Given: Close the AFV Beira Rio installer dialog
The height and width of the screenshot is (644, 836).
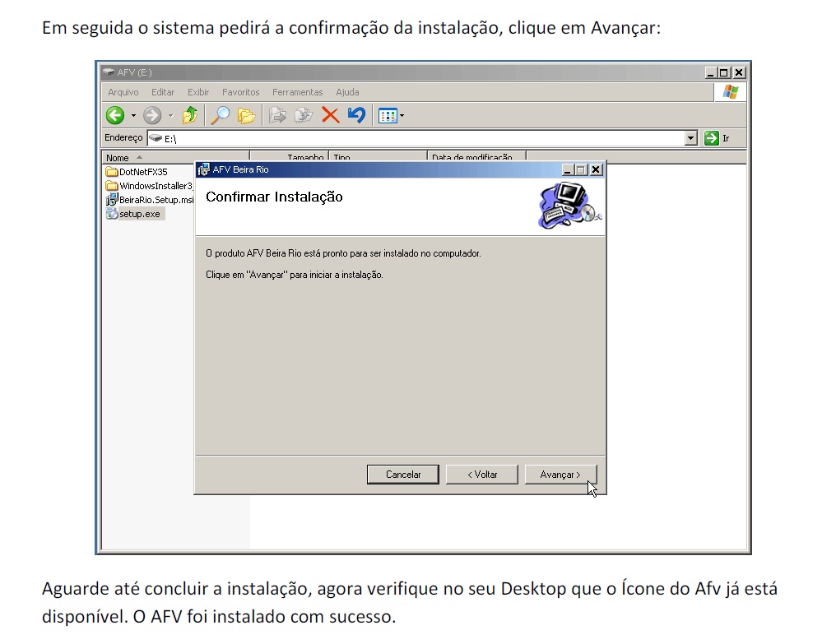Looking at the screenshot, I should pyautogui.click(x=596, y=169).
